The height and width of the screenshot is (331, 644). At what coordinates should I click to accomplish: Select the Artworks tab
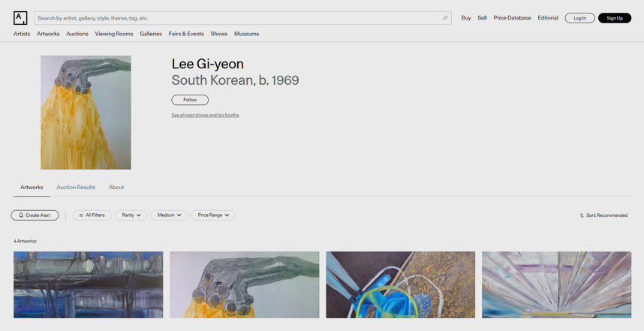pos(32,188)
